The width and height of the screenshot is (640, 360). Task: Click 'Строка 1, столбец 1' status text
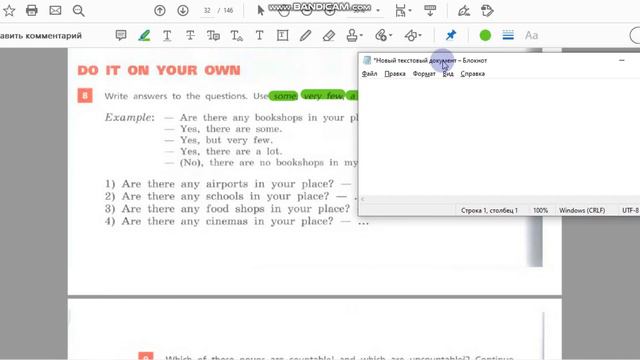(x=489, y=211)
